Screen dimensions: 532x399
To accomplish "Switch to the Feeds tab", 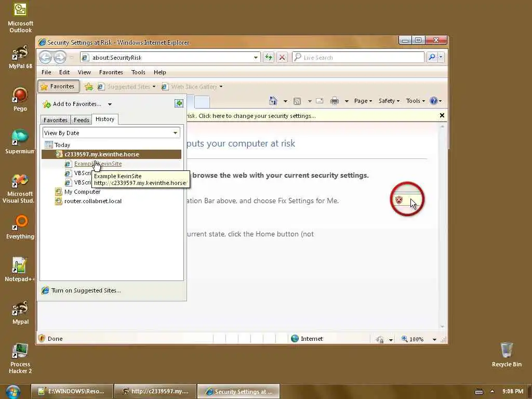I will 82,120.
